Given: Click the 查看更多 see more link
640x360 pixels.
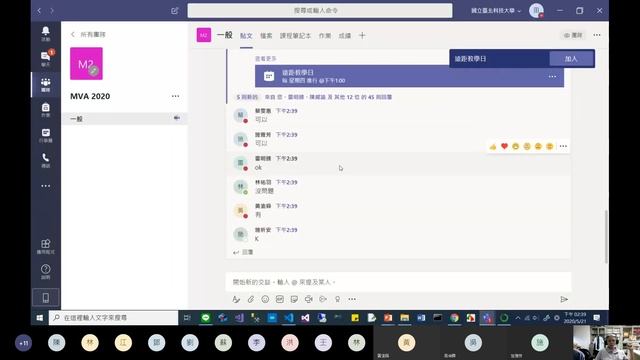Looking at the screenshot, I should pos(266,59).
